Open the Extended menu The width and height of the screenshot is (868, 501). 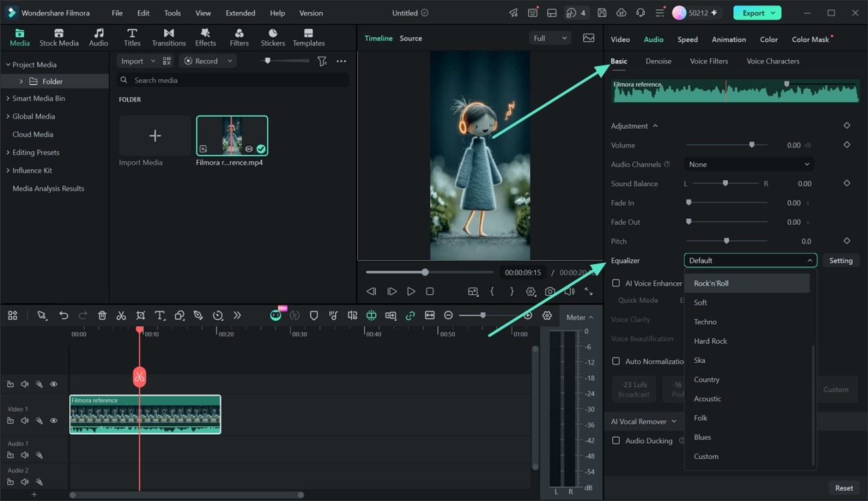click(x=240, y=13)
